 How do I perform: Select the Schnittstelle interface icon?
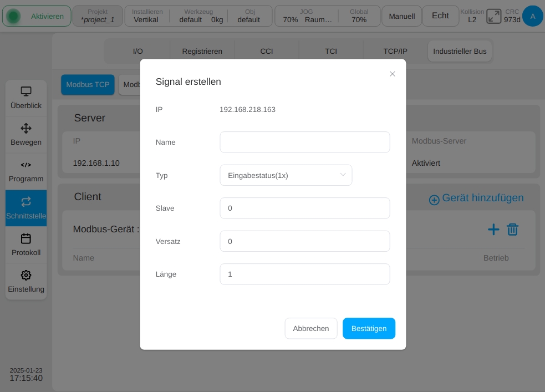click(26, 202)
